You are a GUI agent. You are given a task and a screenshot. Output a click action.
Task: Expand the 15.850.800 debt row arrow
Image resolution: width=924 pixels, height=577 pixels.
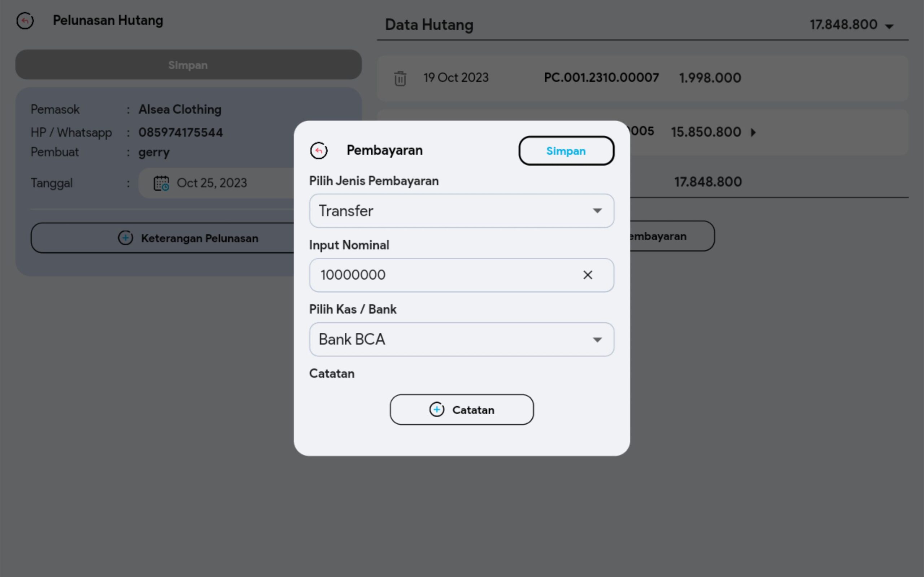[753, 132]
